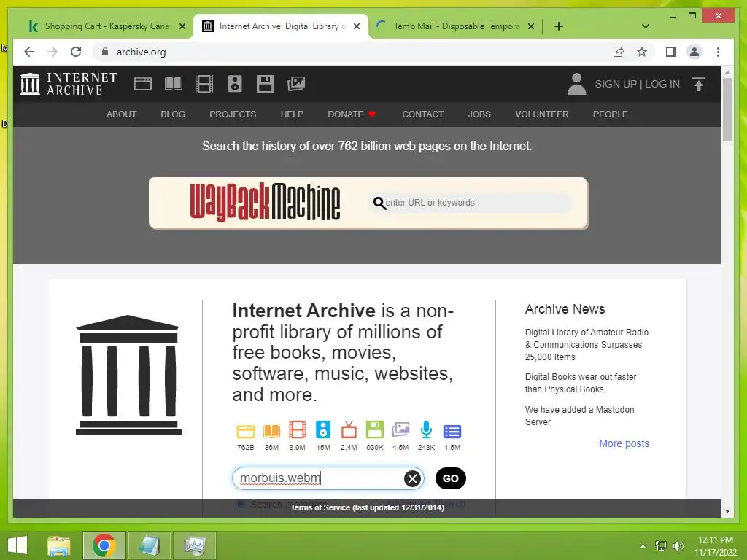Click the magnifier icon in Wayback search
Image resolution: width=747 pixels, height=560 pixels.
click(x=379, y=203)
